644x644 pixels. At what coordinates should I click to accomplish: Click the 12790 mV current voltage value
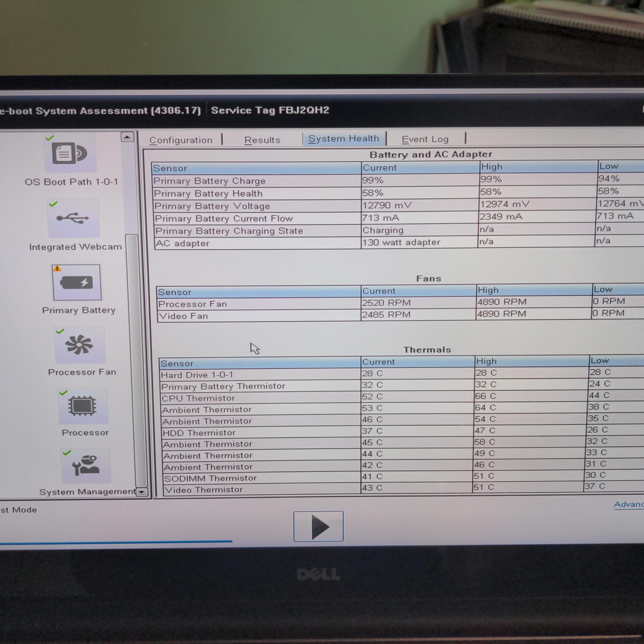pos(387,205)
